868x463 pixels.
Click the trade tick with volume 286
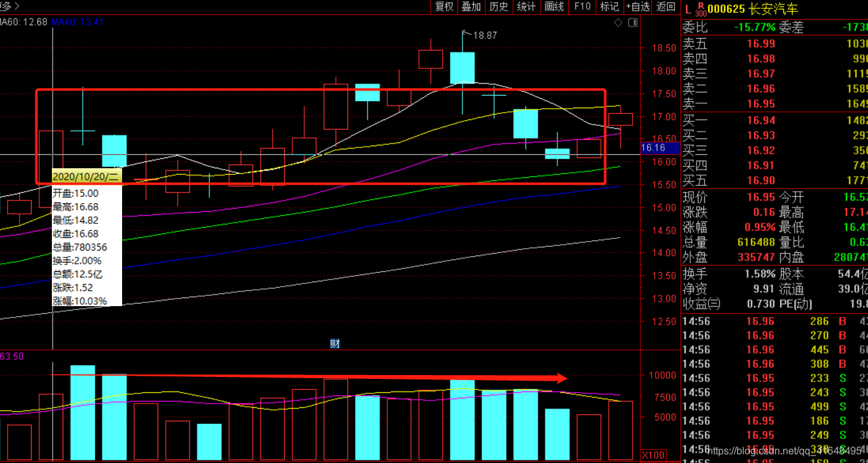[x=775, y=321]
